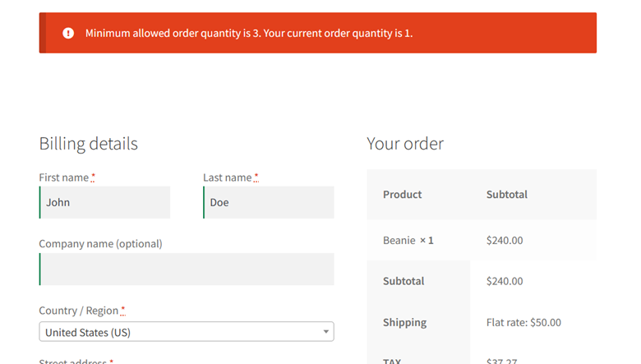Click the First name label
Screen dimensions: 641x364
[x=64, y=177]
